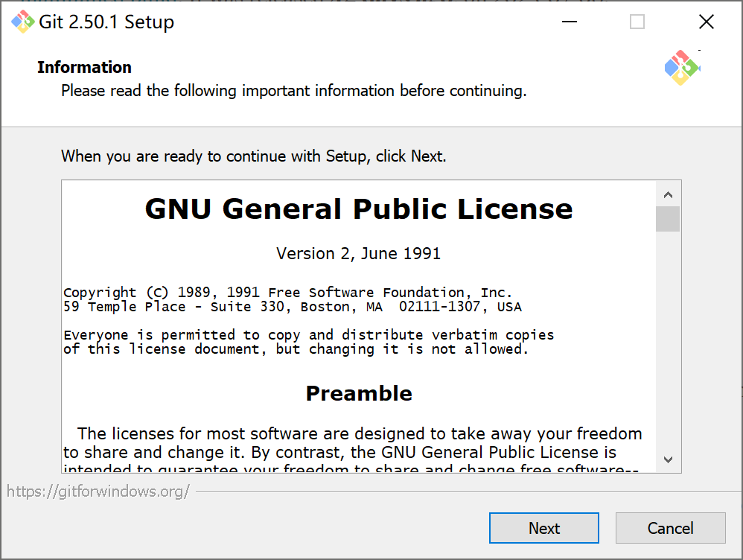This screenshot has height=560, width=743.
Task: Click the Copyright 1989, 1991 Free Software line
Action: (x=287, y=292)
